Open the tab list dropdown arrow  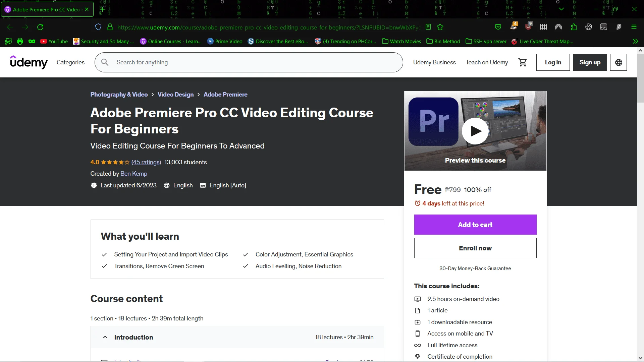point(561,9)
